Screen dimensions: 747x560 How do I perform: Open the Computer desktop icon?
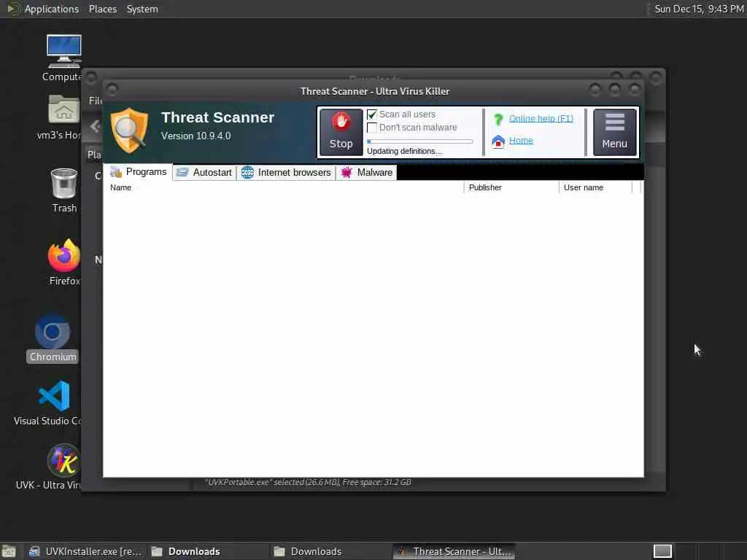tap(63, 52)
